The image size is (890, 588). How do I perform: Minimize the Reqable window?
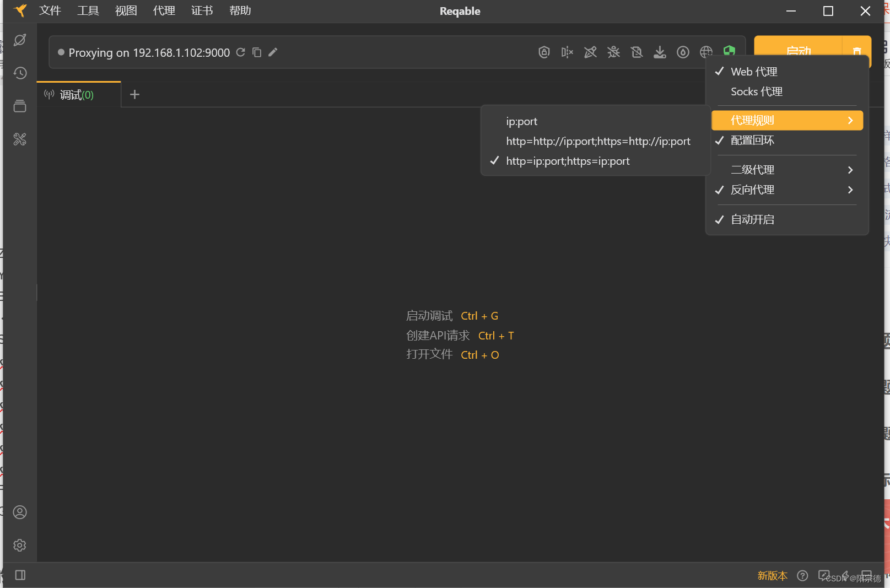791,11
